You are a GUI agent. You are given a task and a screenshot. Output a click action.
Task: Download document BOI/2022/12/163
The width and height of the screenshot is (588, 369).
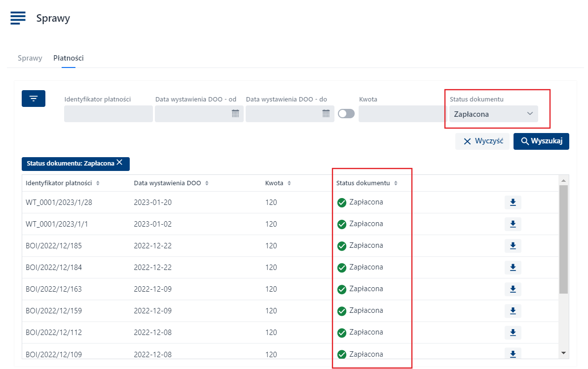513,289
